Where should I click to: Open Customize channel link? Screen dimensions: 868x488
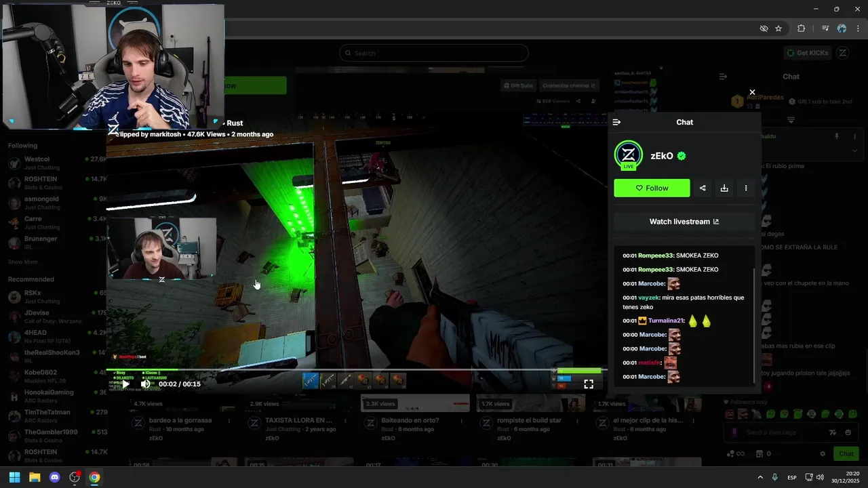(568, 85)
